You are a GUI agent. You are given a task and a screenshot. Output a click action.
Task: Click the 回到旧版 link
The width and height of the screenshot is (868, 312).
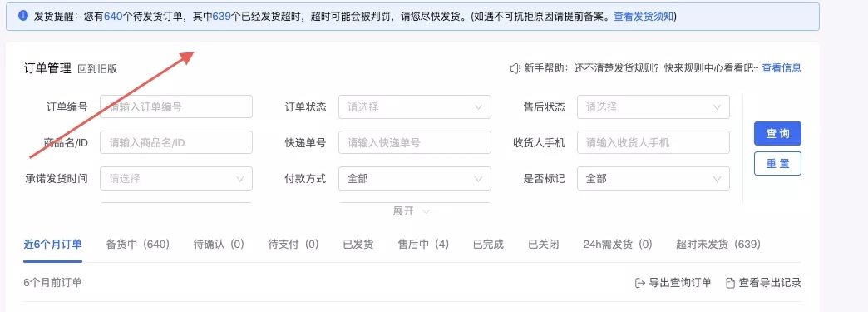click(97, 69)
